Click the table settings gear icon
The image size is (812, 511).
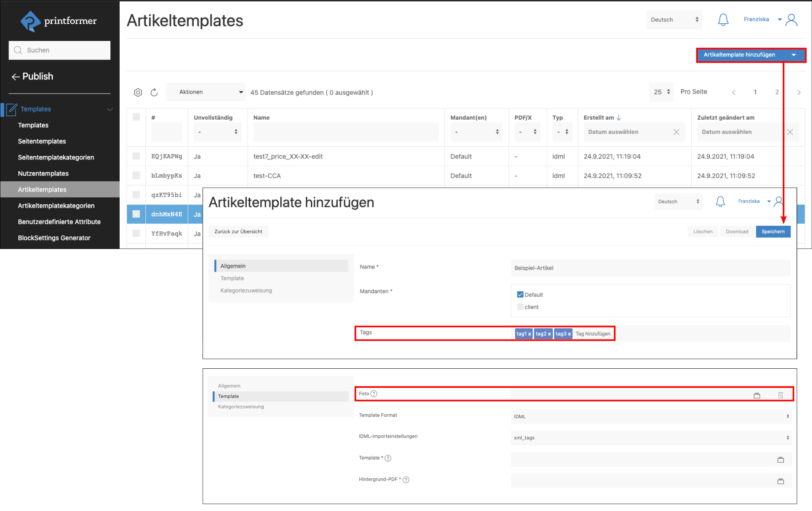click(x=138, y=92)
